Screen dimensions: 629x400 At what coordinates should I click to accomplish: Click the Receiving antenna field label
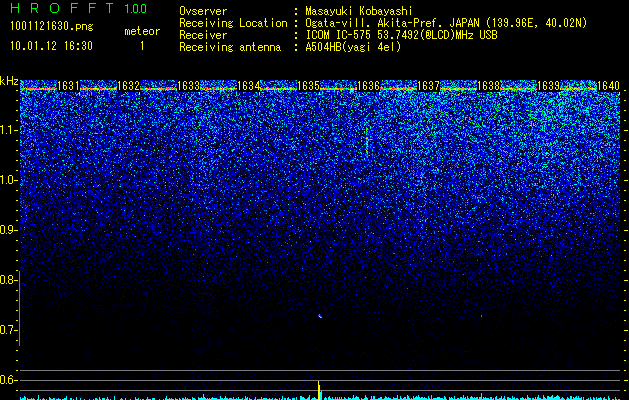(x=230, y=47)
